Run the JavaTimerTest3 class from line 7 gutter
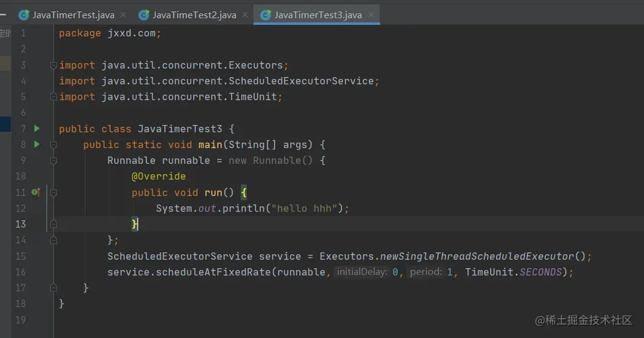 [36, 129]
